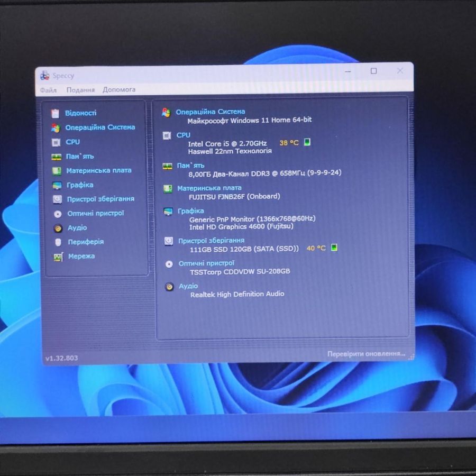
Task: Click SSD temperature indicator icon after 40 °C
Action: tap(334, 248)
